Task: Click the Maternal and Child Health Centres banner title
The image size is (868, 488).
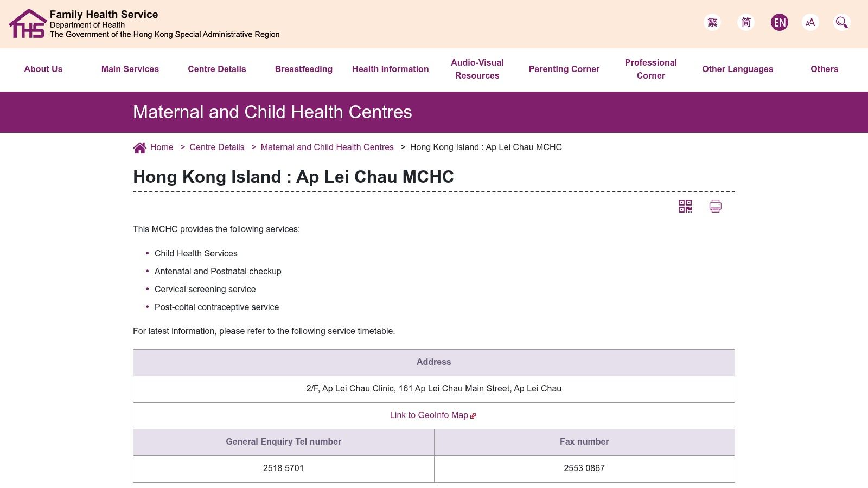Action: (272, 112)
